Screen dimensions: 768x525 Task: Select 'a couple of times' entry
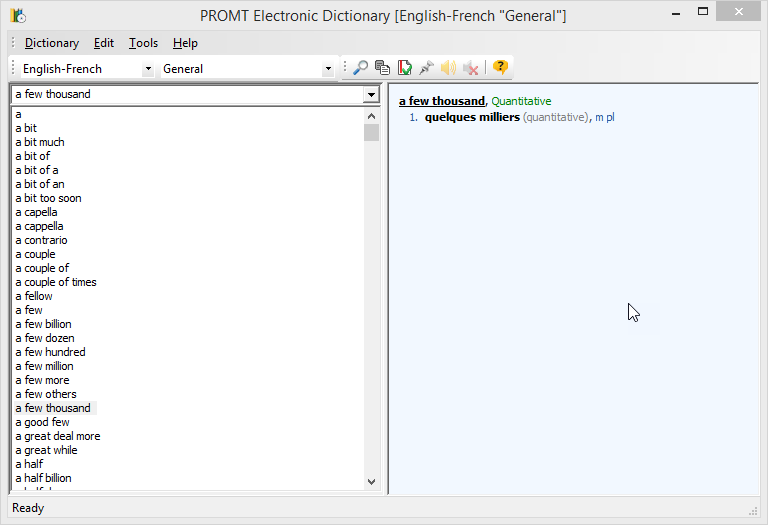(56, 282)
